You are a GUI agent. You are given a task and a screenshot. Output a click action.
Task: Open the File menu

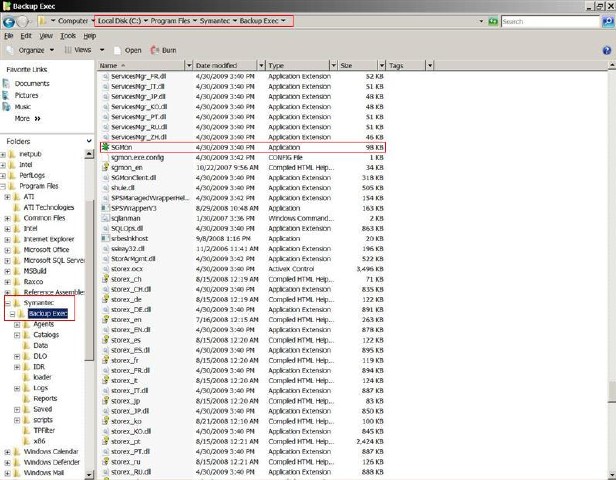[x=9, y=36]
